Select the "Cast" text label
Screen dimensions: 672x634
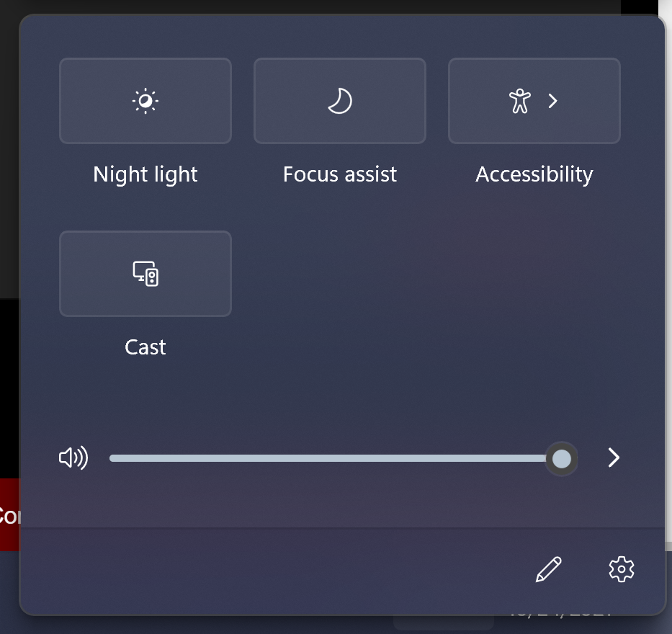click(x=145, y=347)
